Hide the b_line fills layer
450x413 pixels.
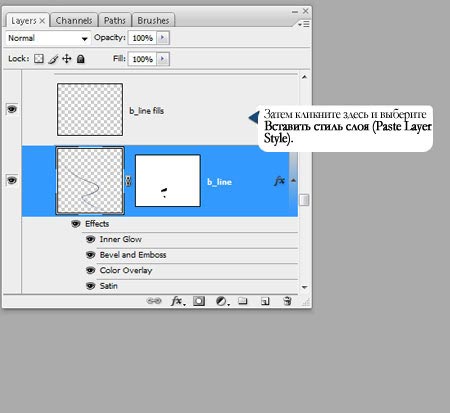tap(12, 109)
